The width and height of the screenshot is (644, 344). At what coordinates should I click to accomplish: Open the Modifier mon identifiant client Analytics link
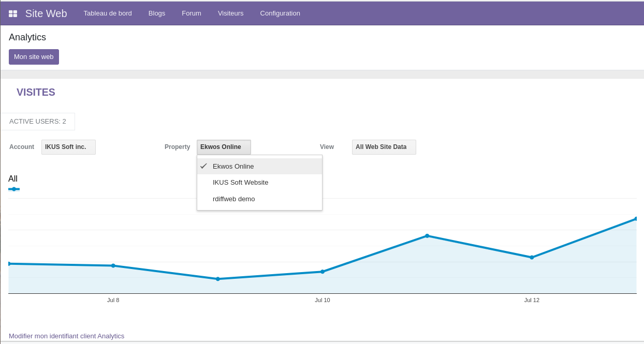point(66,336)
